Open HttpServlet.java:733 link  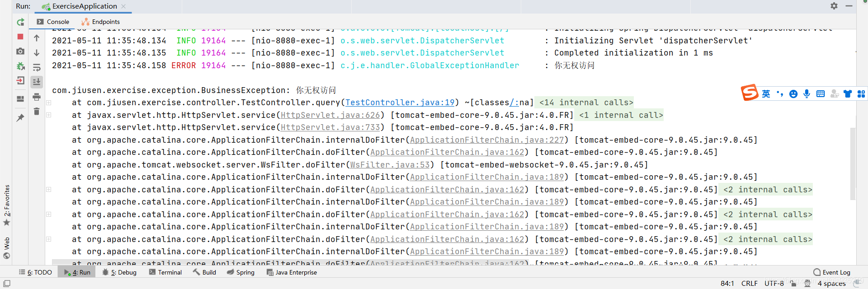330,127
